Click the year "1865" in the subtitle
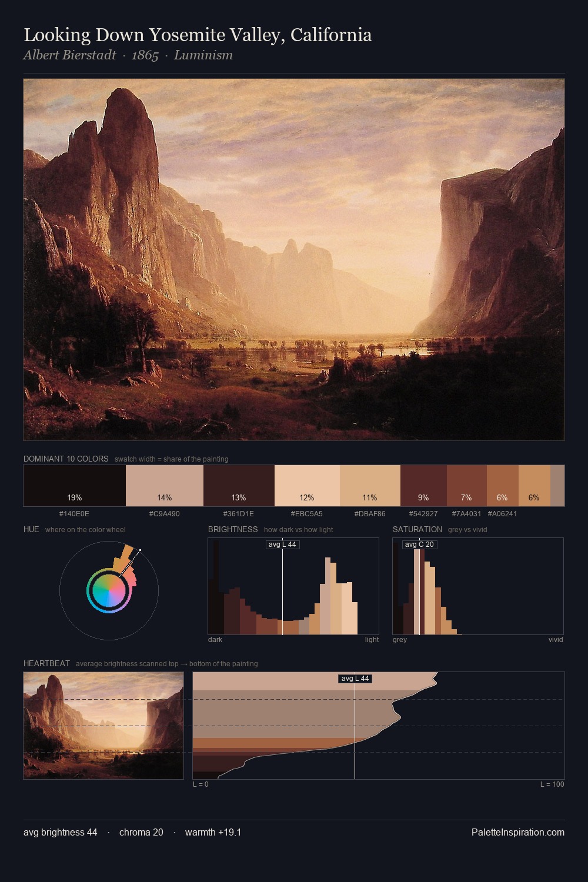The height and width of the screenshot is (882, 588). 145,55
